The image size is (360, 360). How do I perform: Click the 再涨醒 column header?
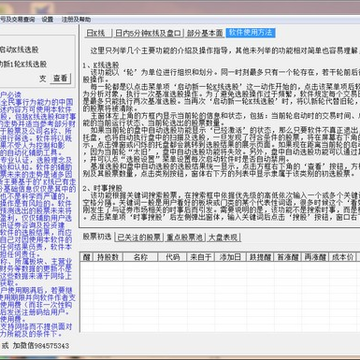pos(315,257)
